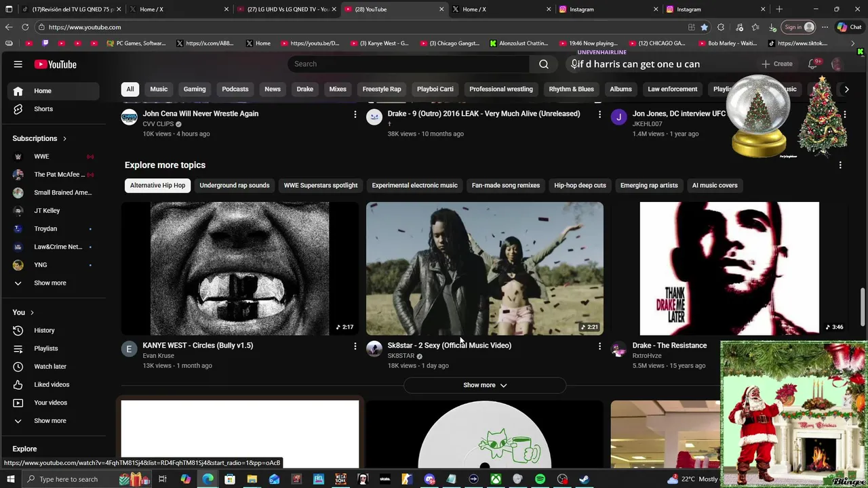Image resolution: width=868 pixels, height=488 pixels.
Task: Open the Windows Start button
Action: click(10, 479)
